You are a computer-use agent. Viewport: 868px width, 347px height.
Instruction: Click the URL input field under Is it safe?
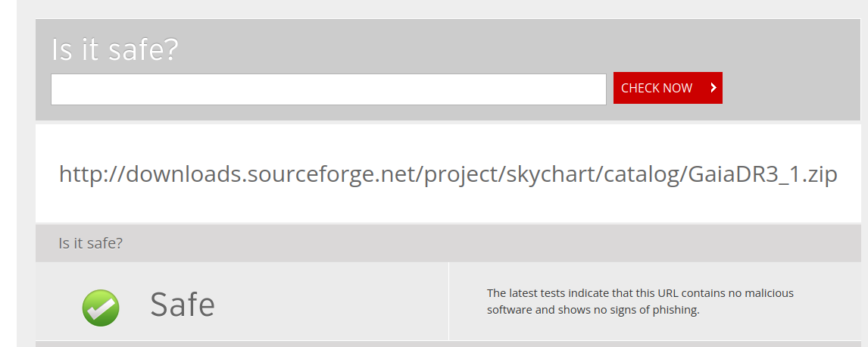(x=328, y=89)
